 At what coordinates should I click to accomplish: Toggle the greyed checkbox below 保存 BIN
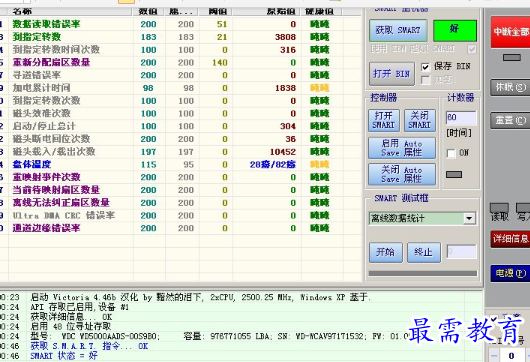(x=426, y=80)
